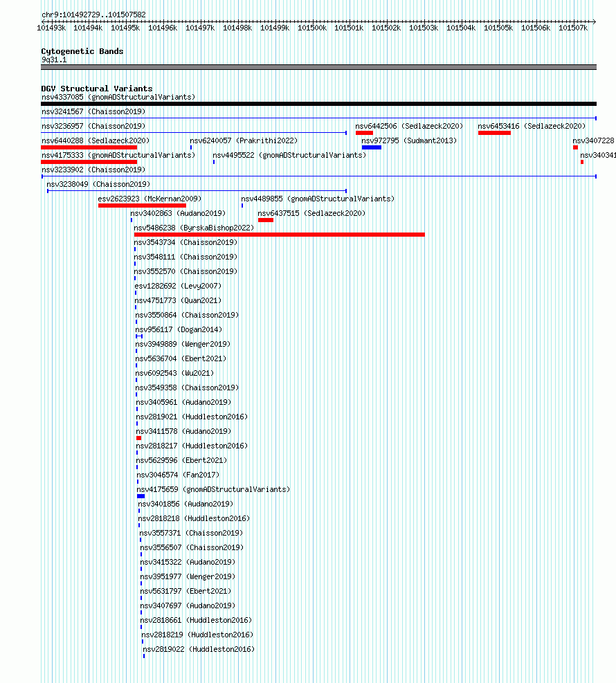Click the red nsv6437515 Sedlazeck2020 bar
Screen dimensions: 616x683
(x=266, y=220)
